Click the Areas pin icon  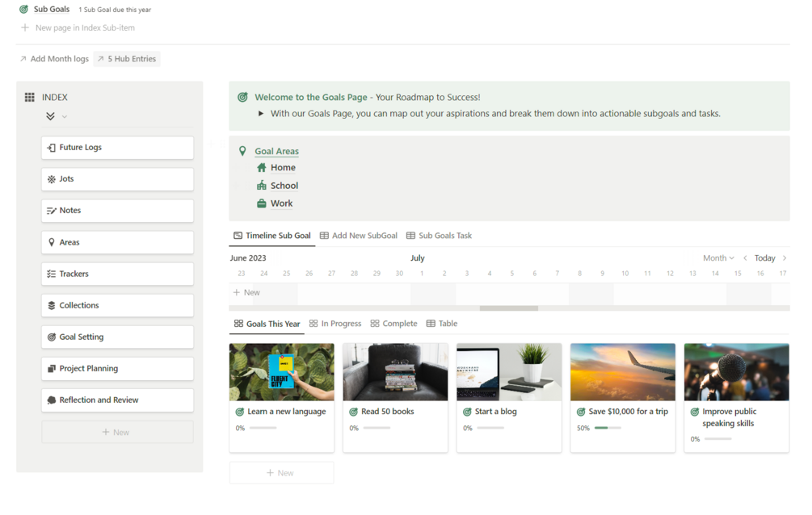[x=51, y=242]
